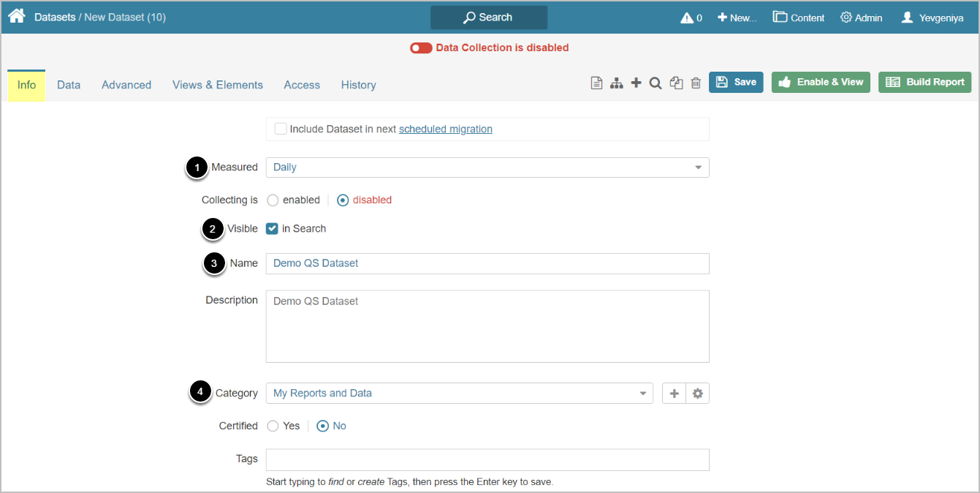The height and width of the screenshot is (493, 980).
Task: Click the trash delete toolbar icon
Action: coord(696,83)
